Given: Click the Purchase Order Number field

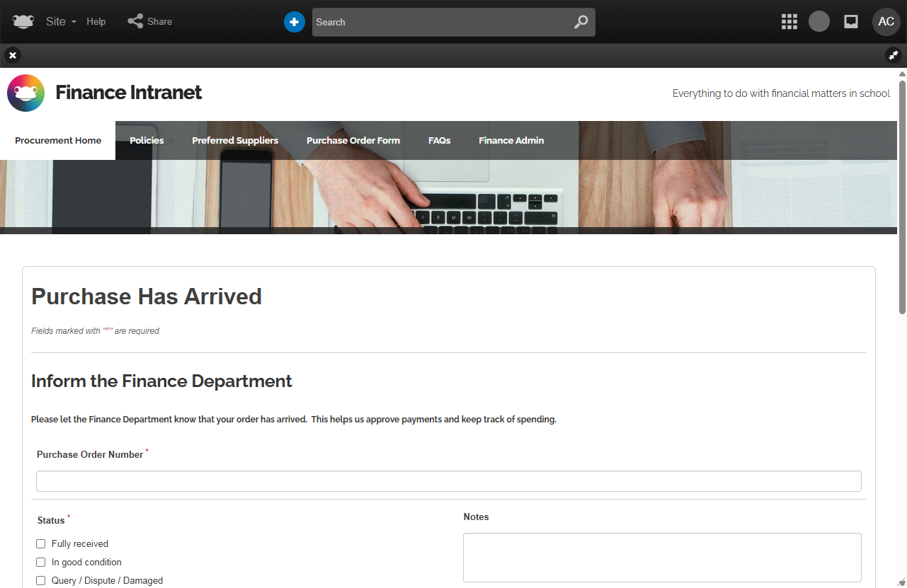Looking at the screenshot, I should point(448,481).
